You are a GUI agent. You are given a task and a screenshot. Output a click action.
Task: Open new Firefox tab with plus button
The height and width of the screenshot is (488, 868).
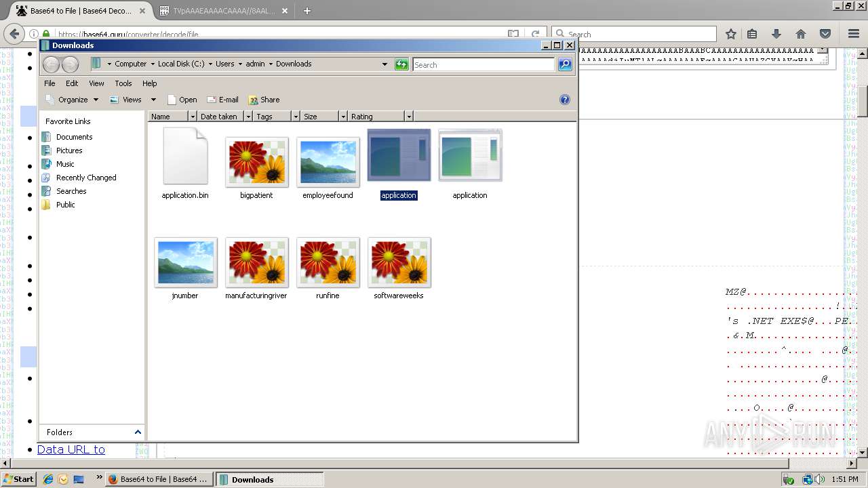[x=307, y=11]
